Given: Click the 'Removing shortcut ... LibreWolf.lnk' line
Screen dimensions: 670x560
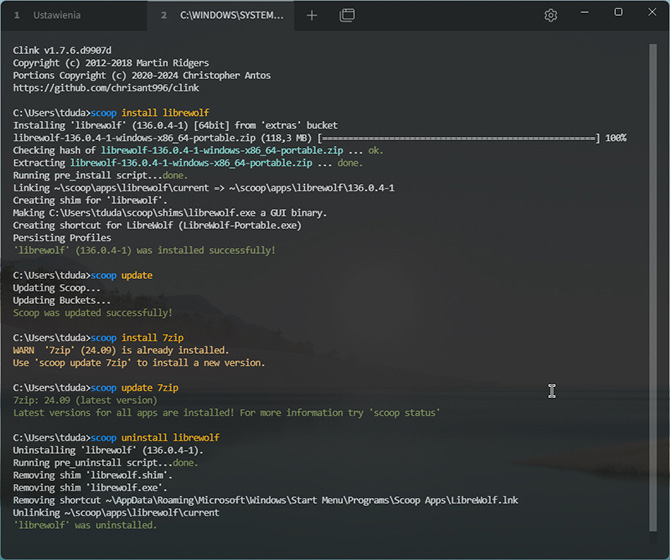Looking at the screenshot, I should click(265, 500).
